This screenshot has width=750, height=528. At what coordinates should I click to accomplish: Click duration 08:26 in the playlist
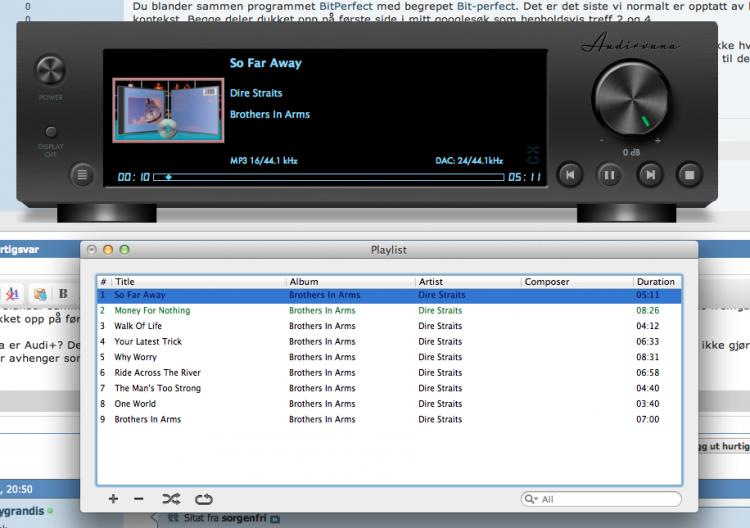point(648,310)
